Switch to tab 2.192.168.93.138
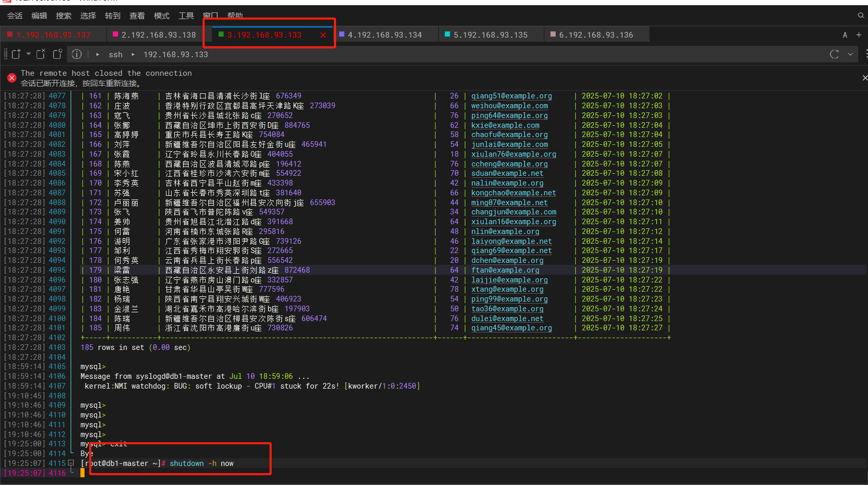Image resolution: width=868 pixels, height=485 pixels. [159, 35]
